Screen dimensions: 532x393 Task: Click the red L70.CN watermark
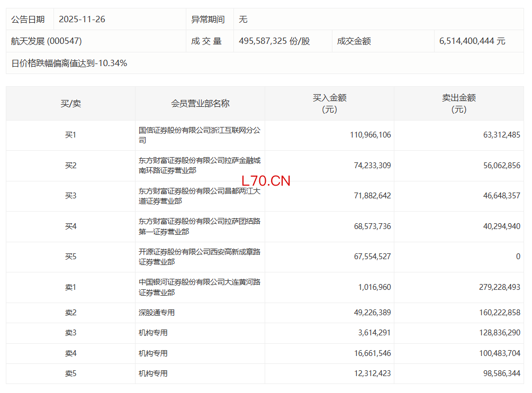[x=266, y=181]
